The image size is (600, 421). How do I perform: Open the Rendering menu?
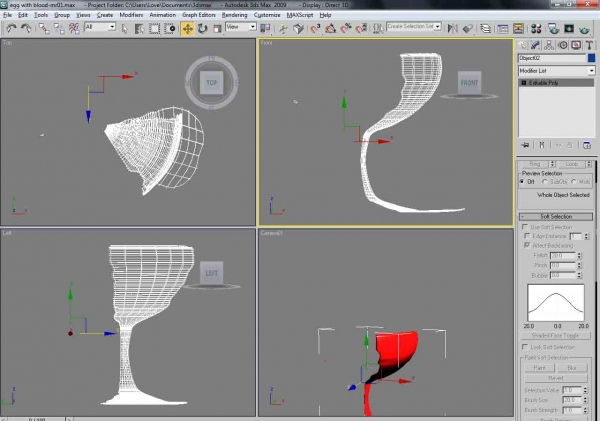click(234, 15)
